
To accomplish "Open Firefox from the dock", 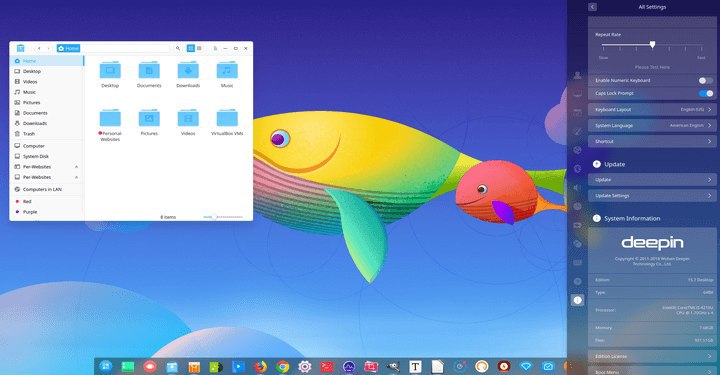I will pos(260,366).
